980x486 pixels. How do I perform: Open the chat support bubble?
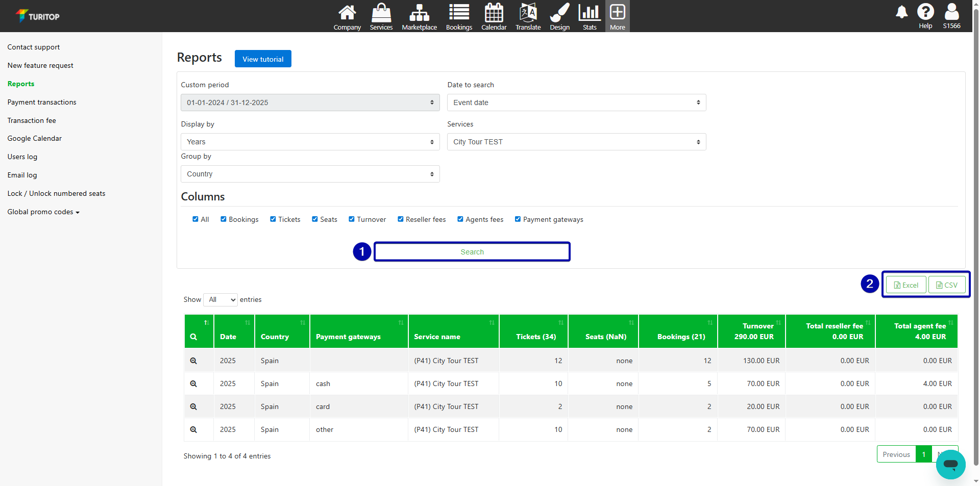pos(950,464)
